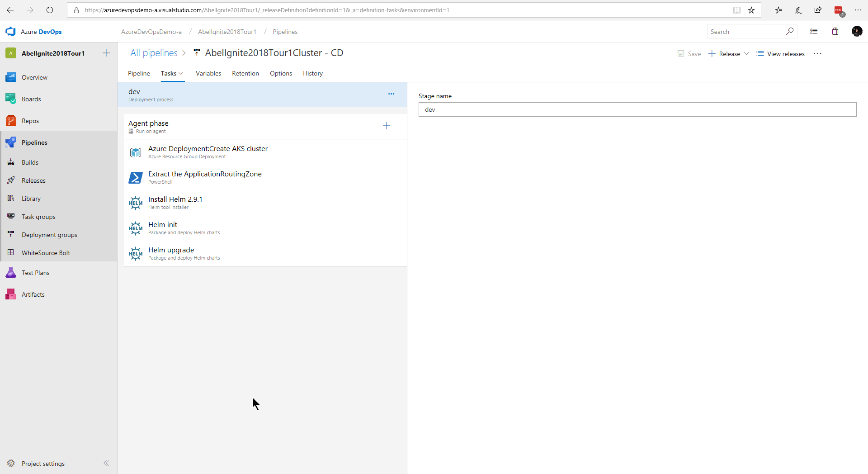Switch to the Variables tab
The image size is (868, 474).
click(208, 73)
